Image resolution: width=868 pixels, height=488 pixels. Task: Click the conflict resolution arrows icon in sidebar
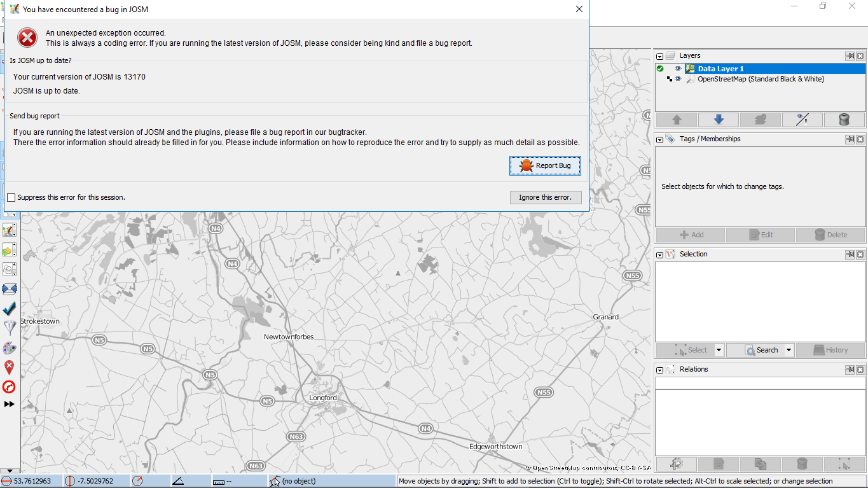[10, 289]
